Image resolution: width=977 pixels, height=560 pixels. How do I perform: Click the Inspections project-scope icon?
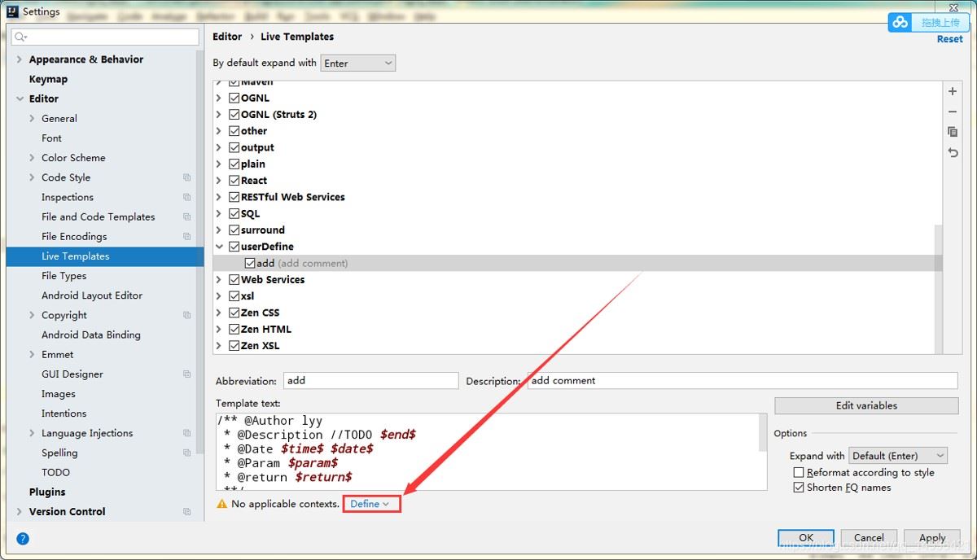point(187,197)
